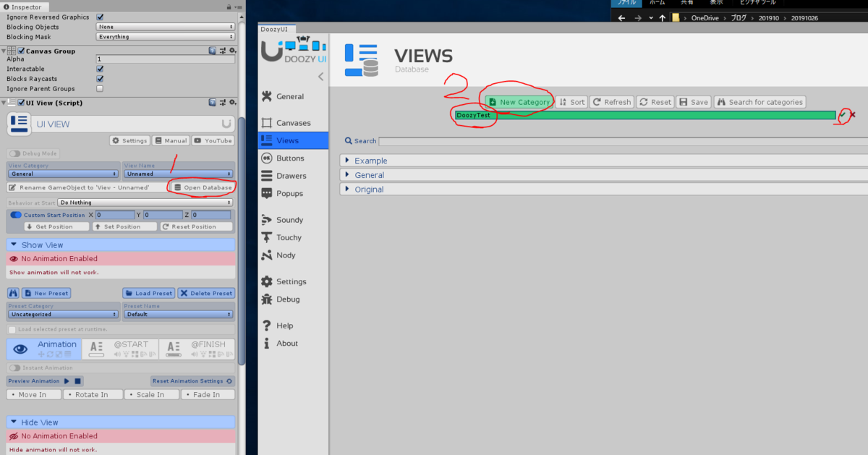The width and height of the screenshot is (868, 455).
Task: Enable Ignore Parent Groups checkbox
Action: 100,89
